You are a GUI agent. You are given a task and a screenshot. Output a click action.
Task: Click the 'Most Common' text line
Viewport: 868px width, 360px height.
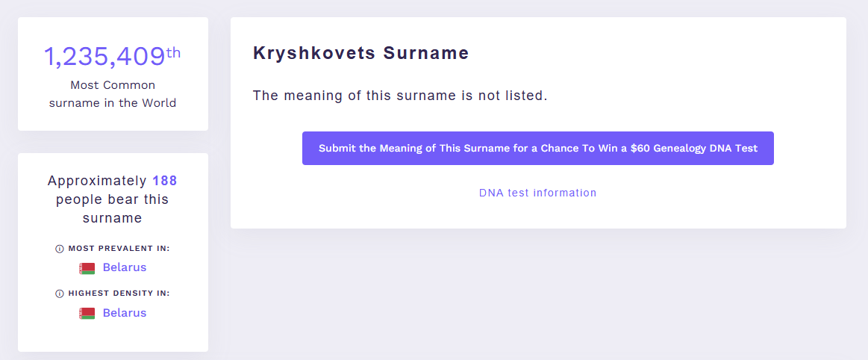pos(113,85)
